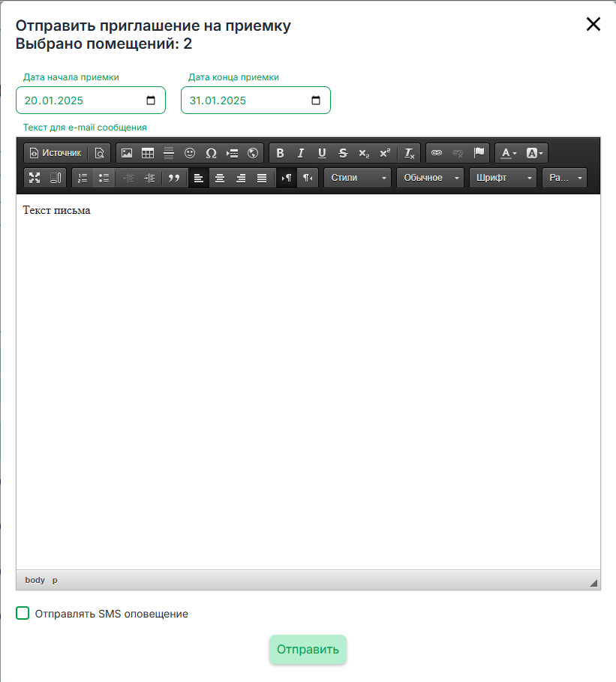Insert horizontal line icon
This screenshot has width=616, height=682.
(169, 153)
